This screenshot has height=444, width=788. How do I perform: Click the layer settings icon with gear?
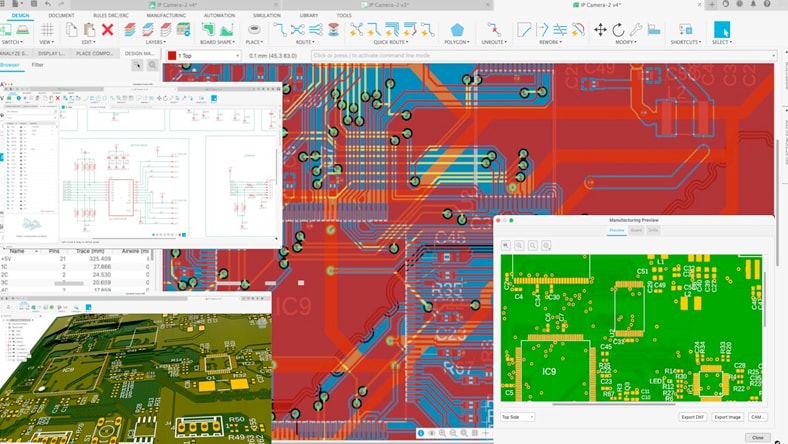[x=183, y=30]
